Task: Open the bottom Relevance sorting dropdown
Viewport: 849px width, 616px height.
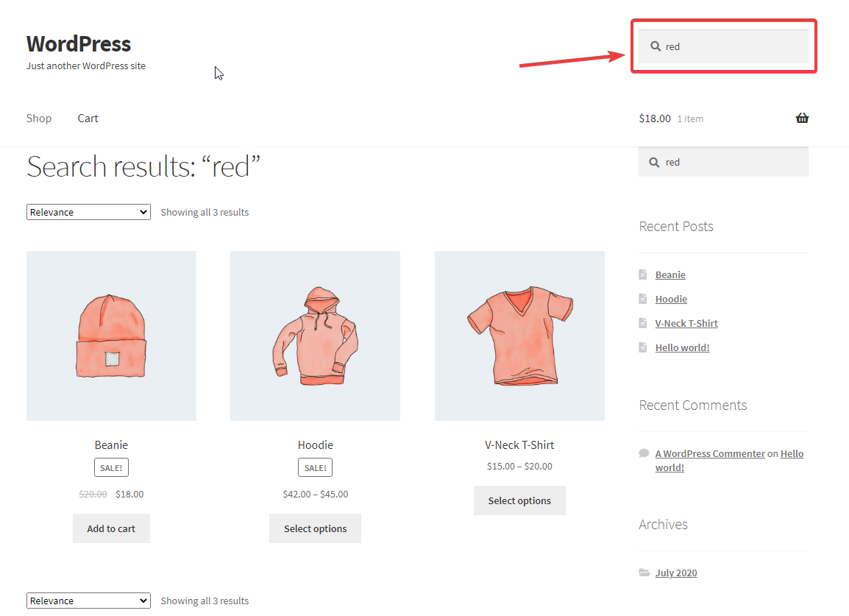Action: 88,601
